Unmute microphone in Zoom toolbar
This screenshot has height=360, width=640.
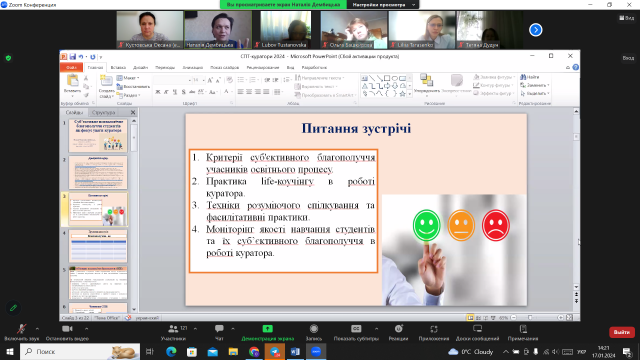point(21,329)
